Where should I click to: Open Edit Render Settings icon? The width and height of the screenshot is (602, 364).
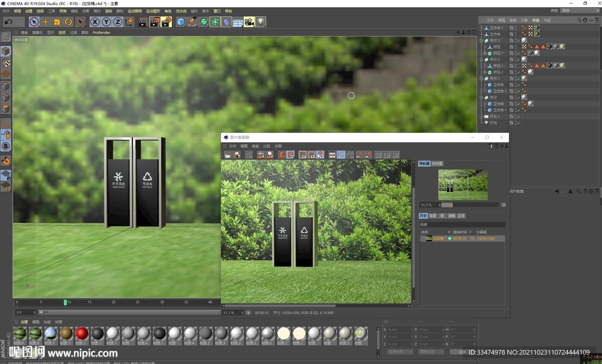[166, 22]
